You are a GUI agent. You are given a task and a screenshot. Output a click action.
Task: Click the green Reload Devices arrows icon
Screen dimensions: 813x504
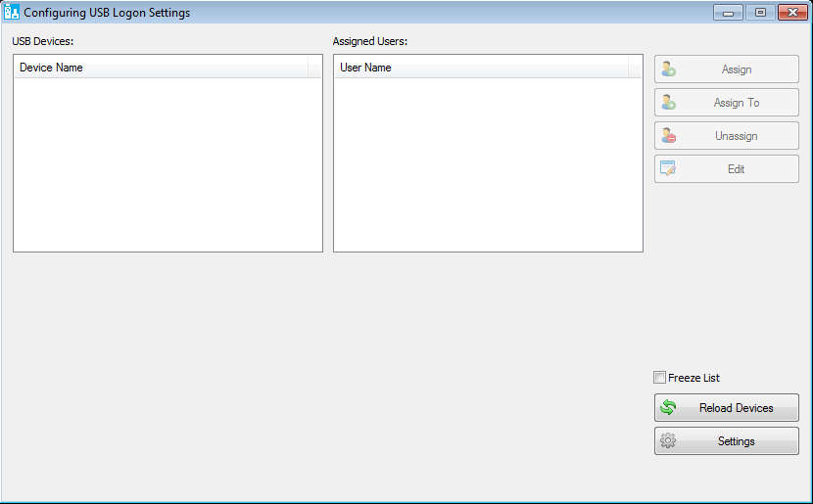pos(668,408)
